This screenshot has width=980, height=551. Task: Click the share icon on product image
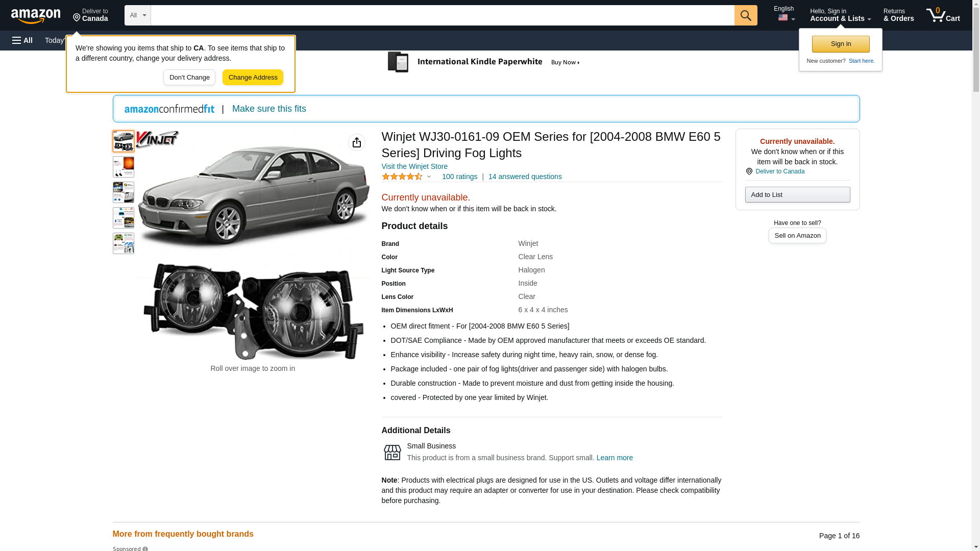[x=356, y=142]
